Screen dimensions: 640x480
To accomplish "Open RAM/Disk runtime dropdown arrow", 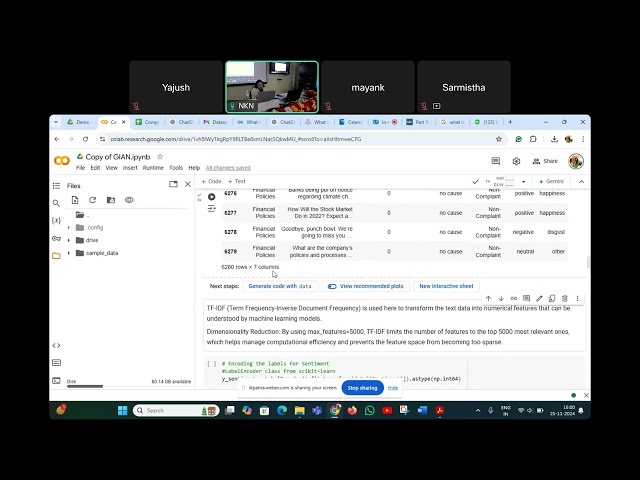I will pos(524,182).
